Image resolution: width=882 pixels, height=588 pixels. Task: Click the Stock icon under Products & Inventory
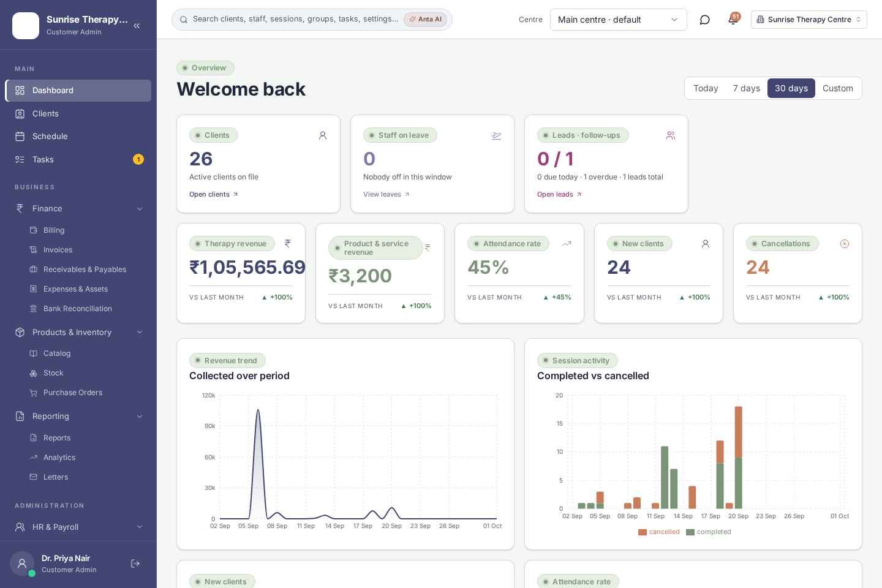click(34, 373)
